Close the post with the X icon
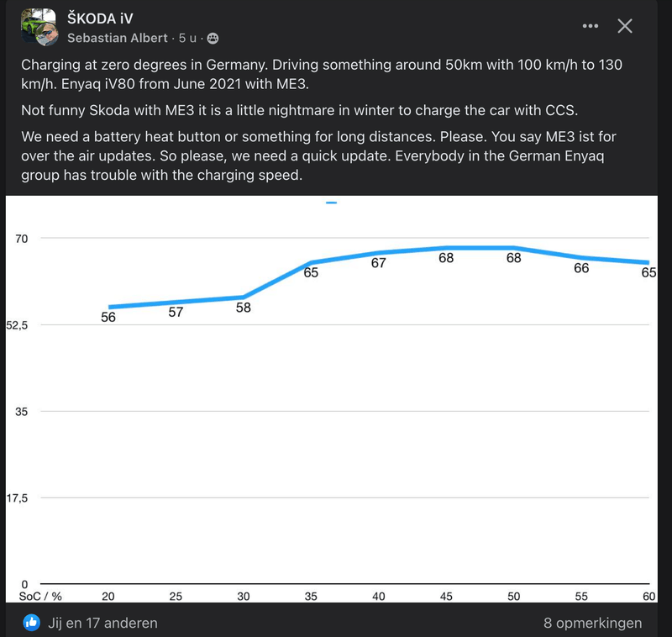Screen dimensions: 672x637 (x=625, y=26)
